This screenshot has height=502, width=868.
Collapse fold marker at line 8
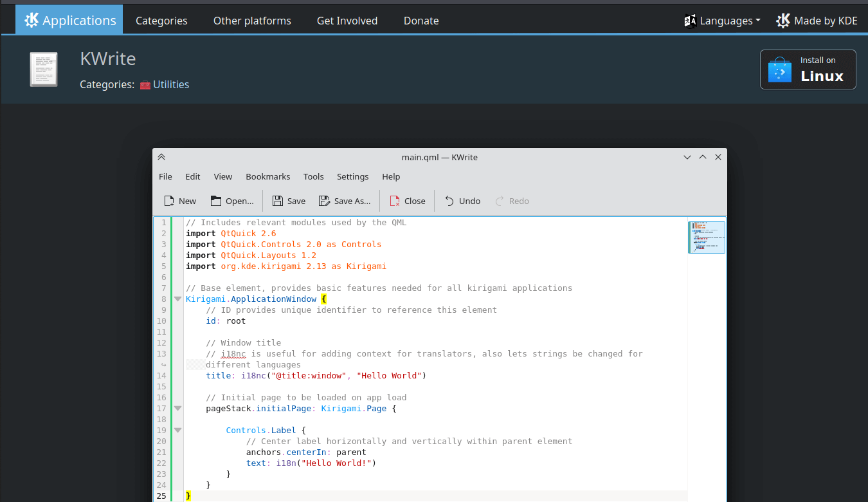pyautogui.click(x=178, y=299)
